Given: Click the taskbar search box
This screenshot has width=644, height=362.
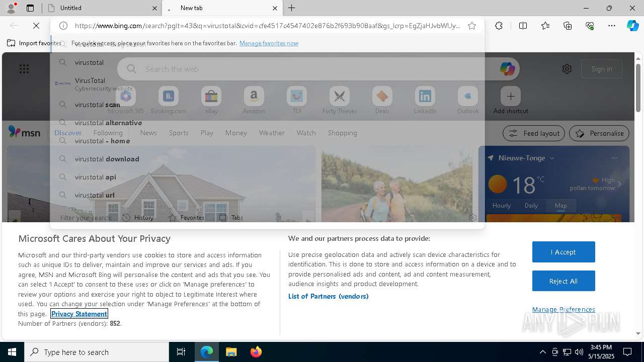Looking at the screenshot, I should [97, 352].
